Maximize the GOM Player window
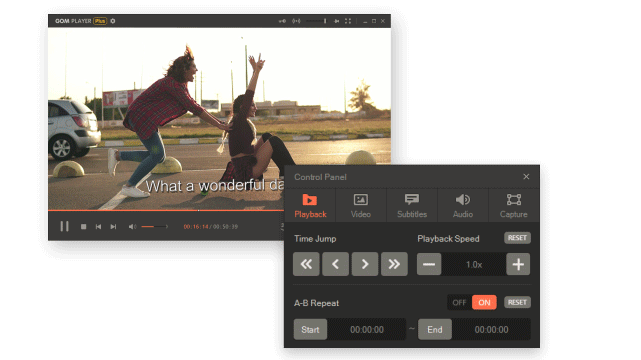This screenshot has width=641, height=360. click(x=374, y=21)
